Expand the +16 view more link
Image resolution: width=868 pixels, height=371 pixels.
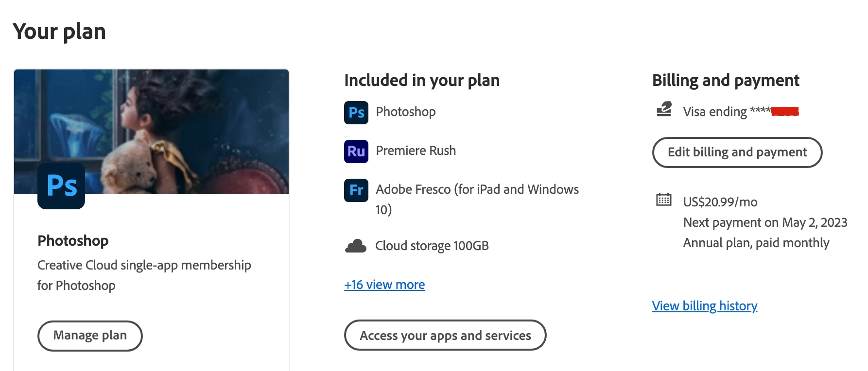pyautogui.click(x=384, y=285)
